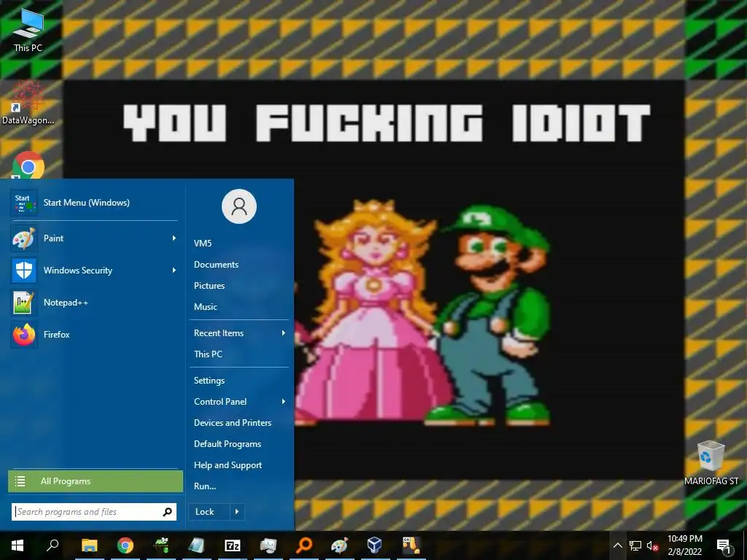Open the orange magnifier app on taskbar
The height and width of the screenshot is (560, 747).
click(304, 545)
